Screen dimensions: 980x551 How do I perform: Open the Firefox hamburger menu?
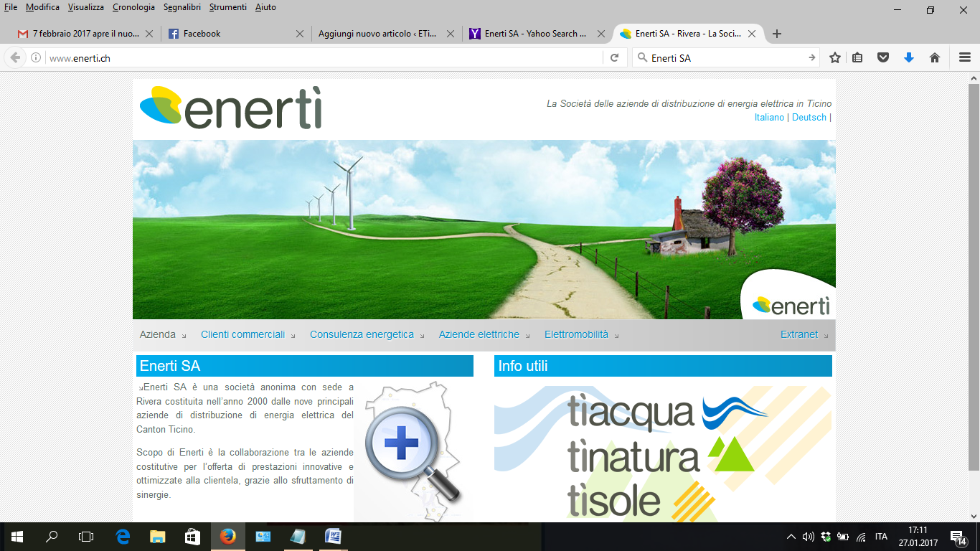(x=965, y=58)
